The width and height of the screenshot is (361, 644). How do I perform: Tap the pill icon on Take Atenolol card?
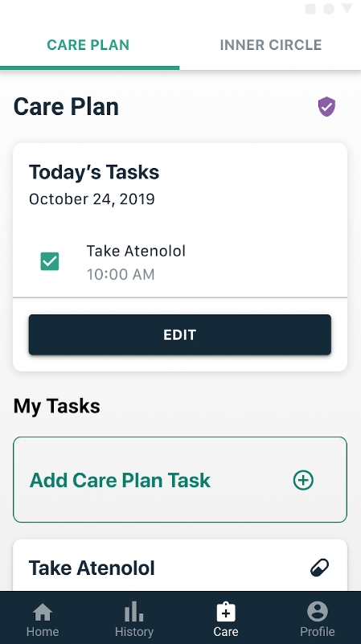[319, 568]
